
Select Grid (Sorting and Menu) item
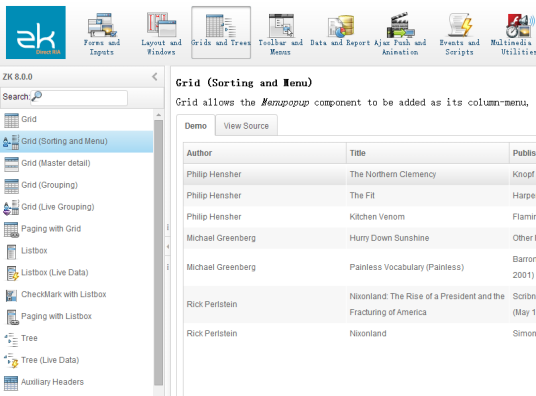tap(77, 141)
